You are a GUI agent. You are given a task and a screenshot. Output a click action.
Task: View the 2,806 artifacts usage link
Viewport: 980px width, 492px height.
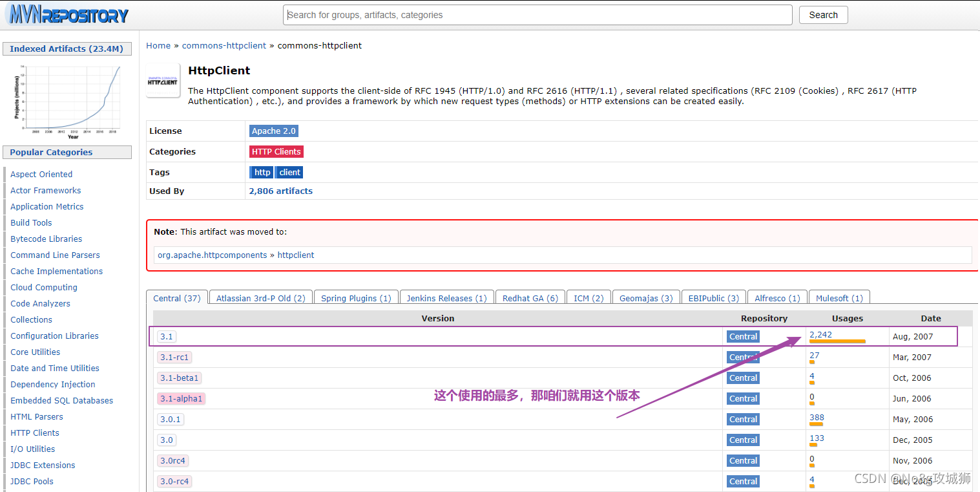tap(281, 191)
